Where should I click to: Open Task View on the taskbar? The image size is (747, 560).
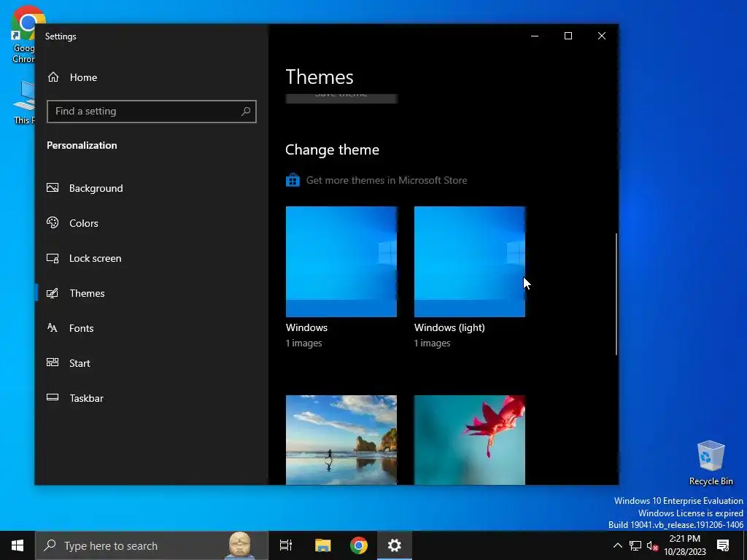pos(285,545)
